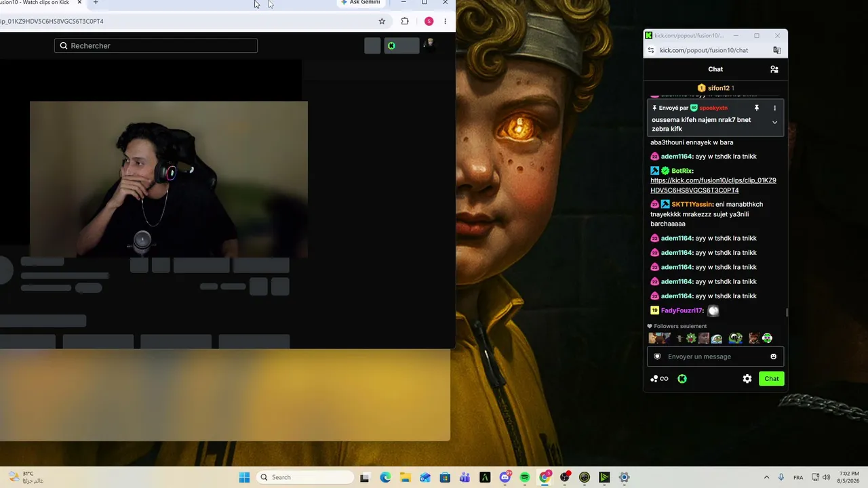Image resolution: width=868 pixels, height=488 pixels.
Task: Click kick.com/popout/fusion10/chat address bar
Action: point(704,50)
